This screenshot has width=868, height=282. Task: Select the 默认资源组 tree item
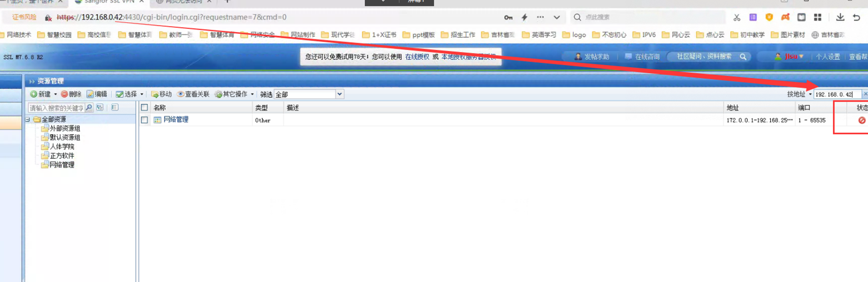click(65, 138)
